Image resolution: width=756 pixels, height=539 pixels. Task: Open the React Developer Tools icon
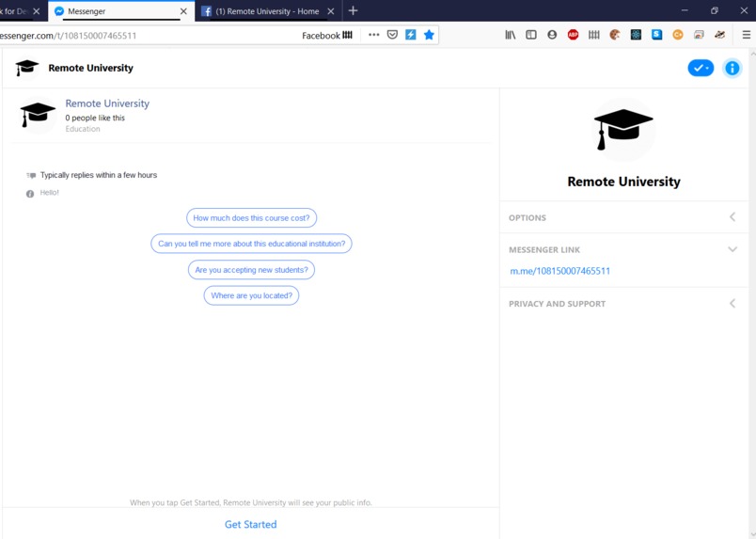pyautogui.click(x=636, y=35)
